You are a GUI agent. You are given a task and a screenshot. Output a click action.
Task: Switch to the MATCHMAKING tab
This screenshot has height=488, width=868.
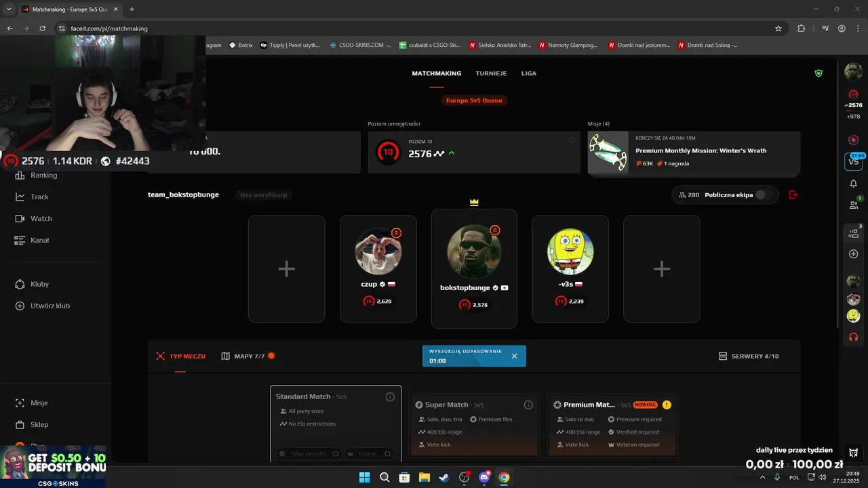pyautogui.click(x=437, y=73)
